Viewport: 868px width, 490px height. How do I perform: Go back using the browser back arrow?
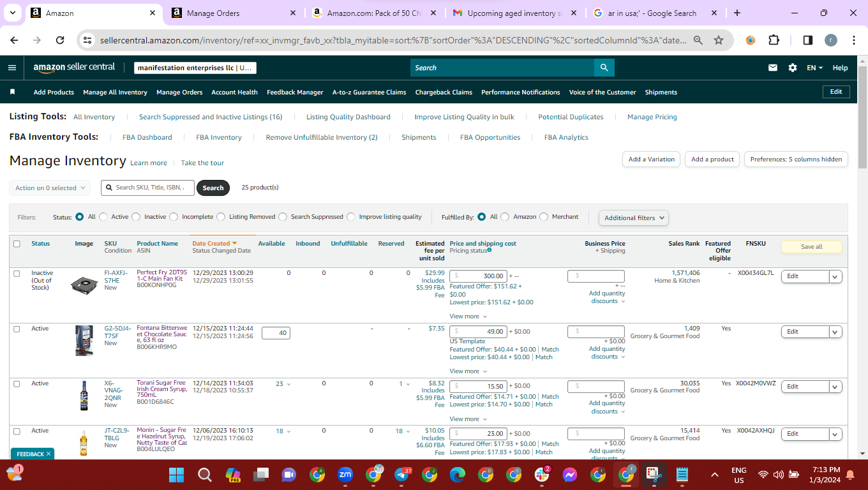coord(15,40)
